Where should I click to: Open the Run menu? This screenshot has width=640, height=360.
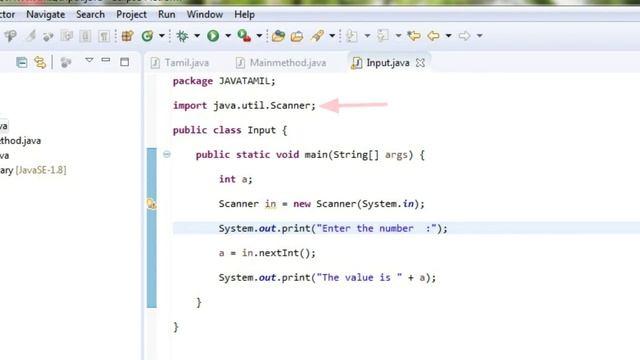[167, 15]
